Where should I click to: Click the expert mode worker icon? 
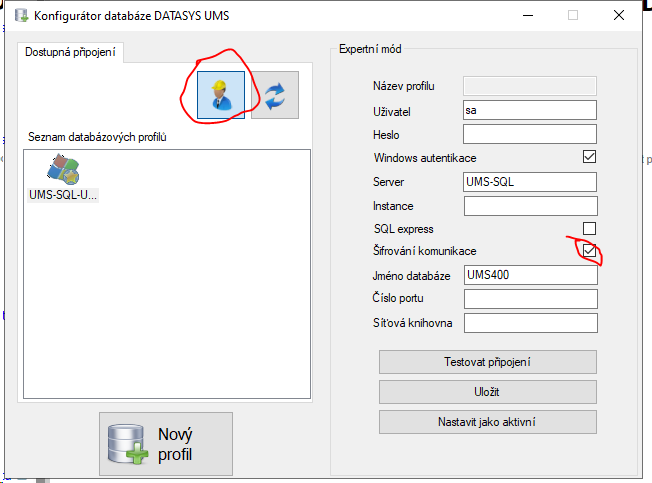pyautogui.click(x=221, y=95)
